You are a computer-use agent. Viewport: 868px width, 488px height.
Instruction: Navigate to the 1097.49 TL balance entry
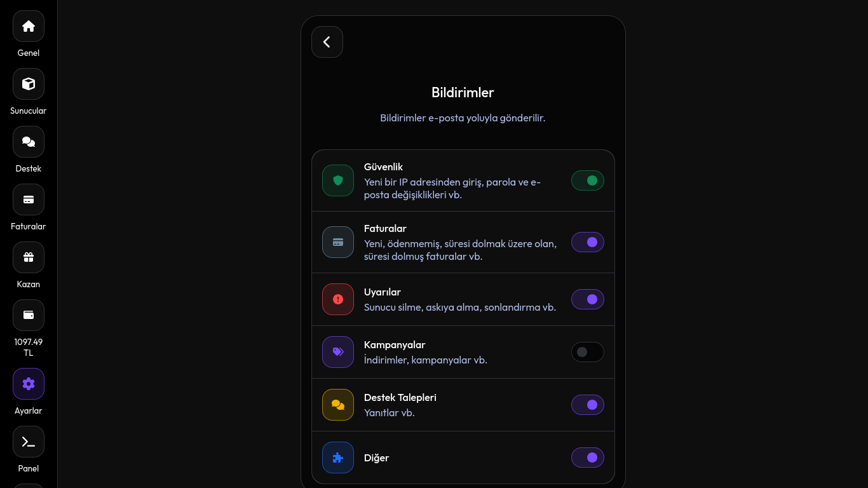pos(28,315)
